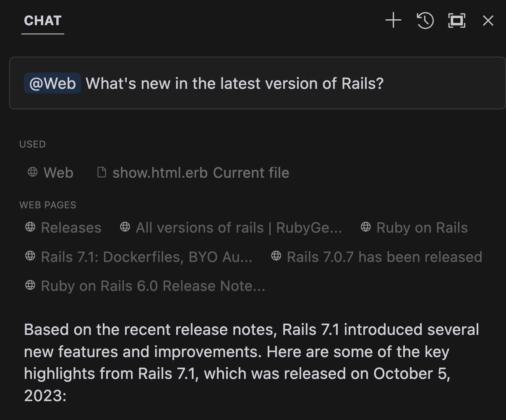Viewport: 506px width, 420px height.
Task: Open Rails 7.1 Dockerfiles BYO Auth link
Action: pyautogui.click(x=146, y=257)
